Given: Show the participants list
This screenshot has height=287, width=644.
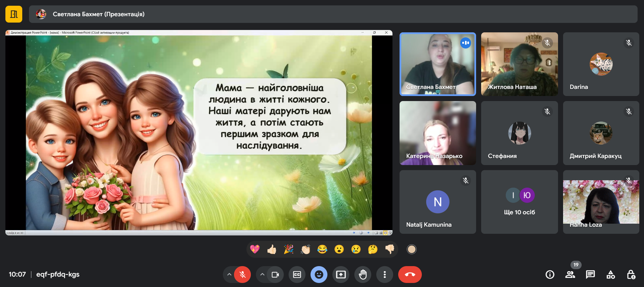Looking at the screenshot, I should 570,275.
